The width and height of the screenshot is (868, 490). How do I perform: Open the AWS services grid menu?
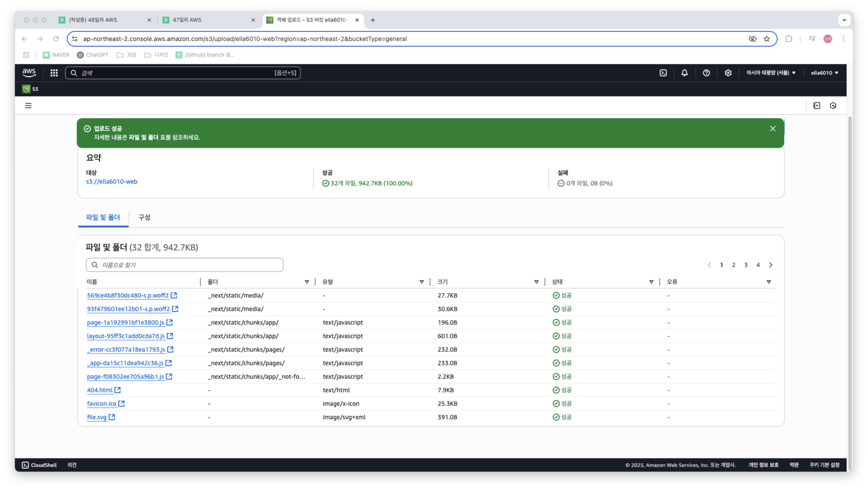pyautogui.click(x=54, y=73)
